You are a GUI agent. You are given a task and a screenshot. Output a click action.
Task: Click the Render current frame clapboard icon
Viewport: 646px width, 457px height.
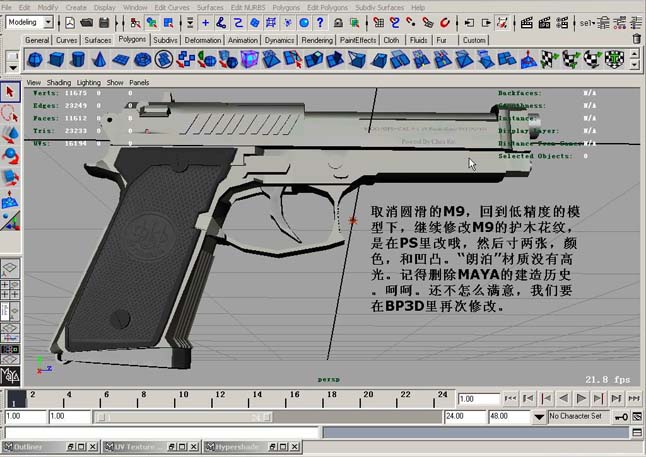pyautogui.click(x=527, y=23)
